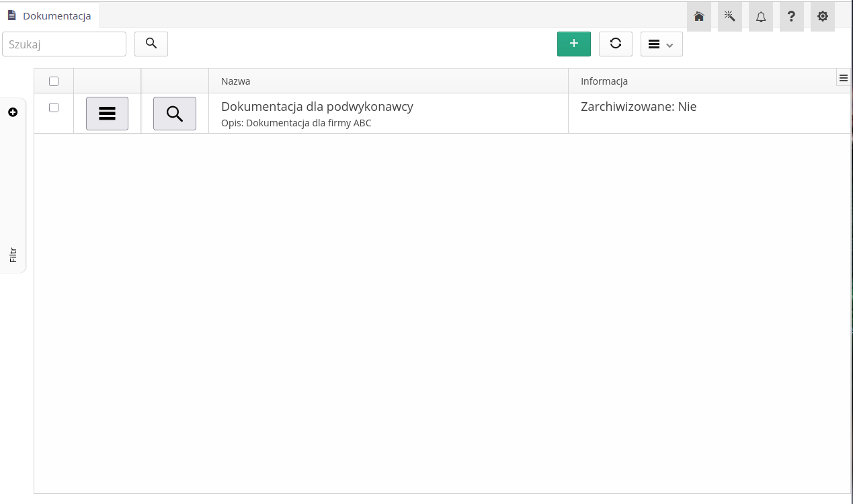Switch to the Dokumentacja tab
The height and width of the screenshot is (504, 853).
[50, 15]
